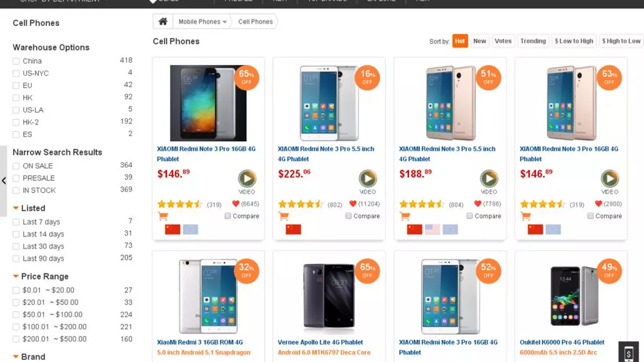Add the first Redmi Note 3 to cart
The height and width of the screenshot is (362, 644).
click(163, 216)
